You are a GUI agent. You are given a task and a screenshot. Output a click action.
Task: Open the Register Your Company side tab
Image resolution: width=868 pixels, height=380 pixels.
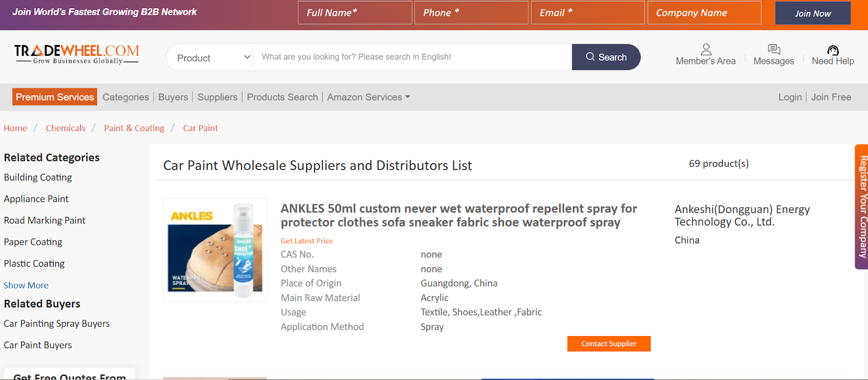[861, 207]
